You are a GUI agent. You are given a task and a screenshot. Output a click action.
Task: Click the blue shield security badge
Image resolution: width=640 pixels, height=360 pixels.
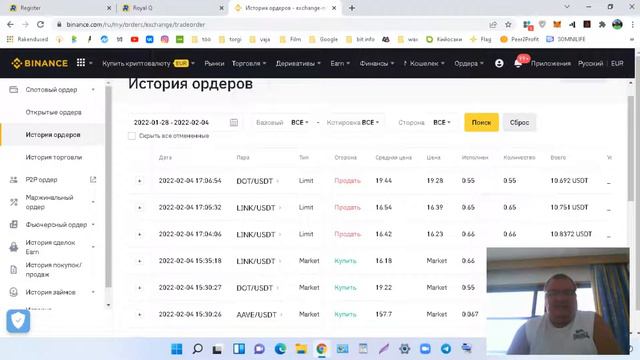point(18,321)
